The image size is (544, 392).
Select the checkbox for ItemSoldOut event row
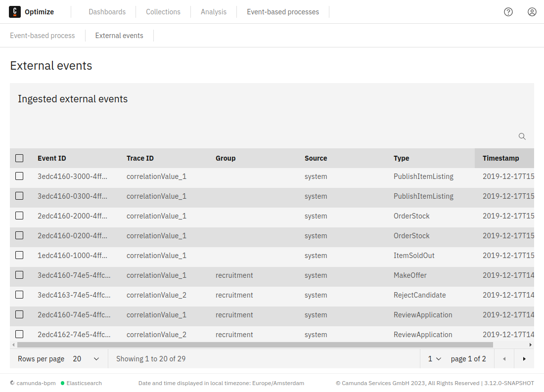click(19, 255)
